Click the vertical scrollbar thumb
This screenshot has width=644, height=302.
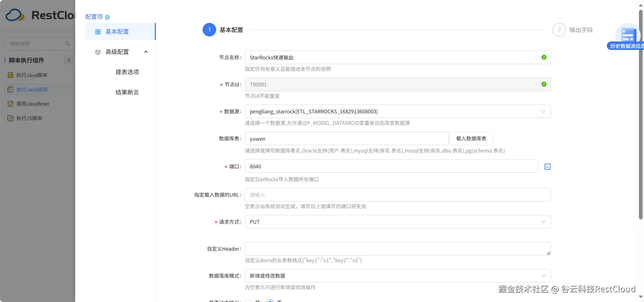[641, 115]
